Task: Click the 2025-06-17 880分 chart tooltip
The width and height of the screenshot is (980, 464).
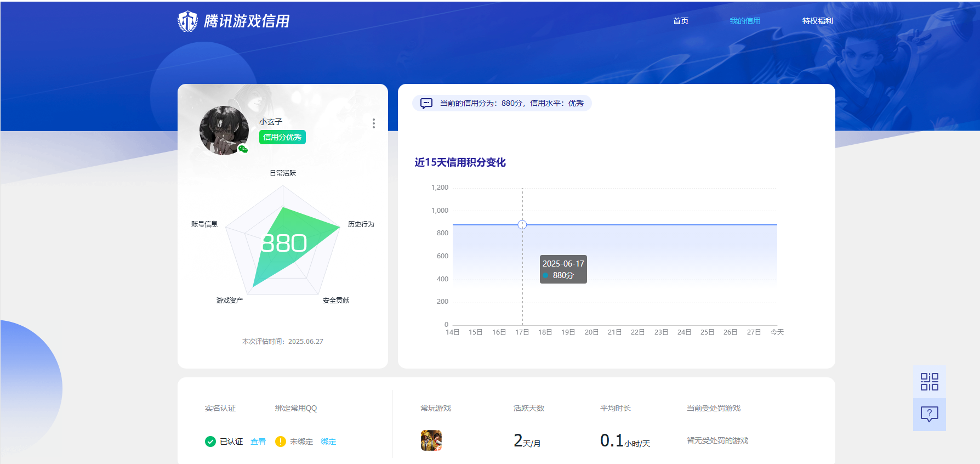Action: (563, 269)
